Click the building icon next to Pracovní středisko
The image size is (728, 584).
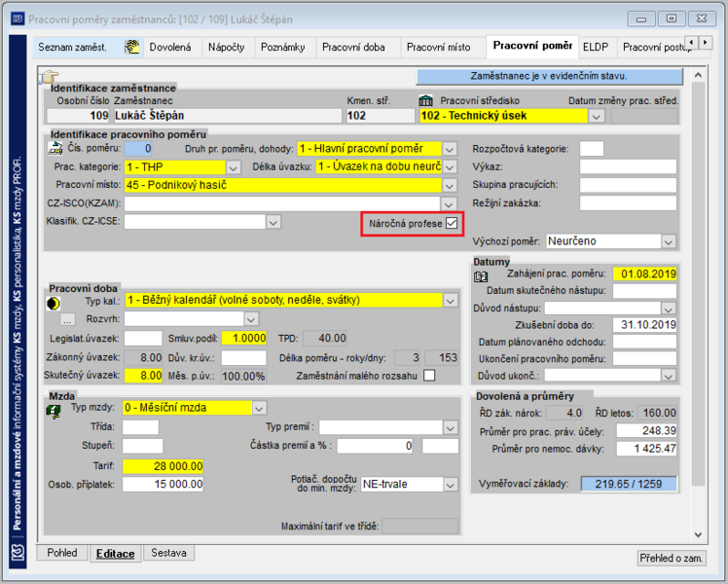point(425,100)
